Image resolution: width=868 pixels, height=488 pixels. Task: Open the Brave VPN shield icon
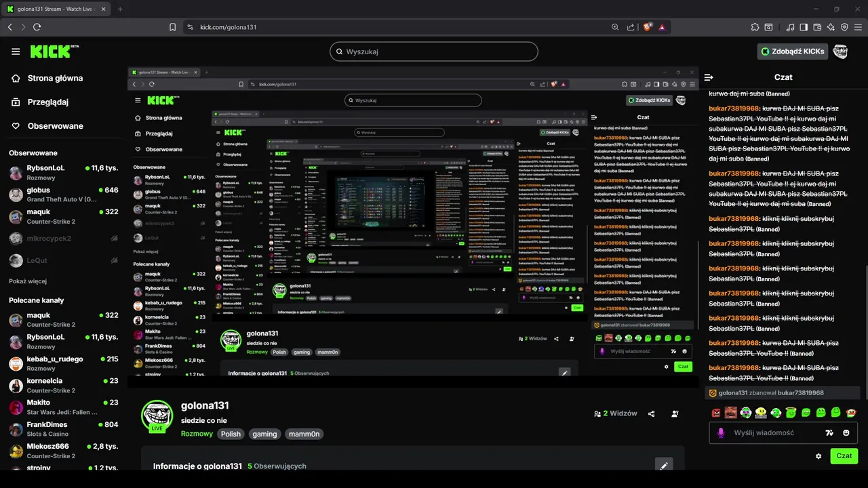point(844,27)
